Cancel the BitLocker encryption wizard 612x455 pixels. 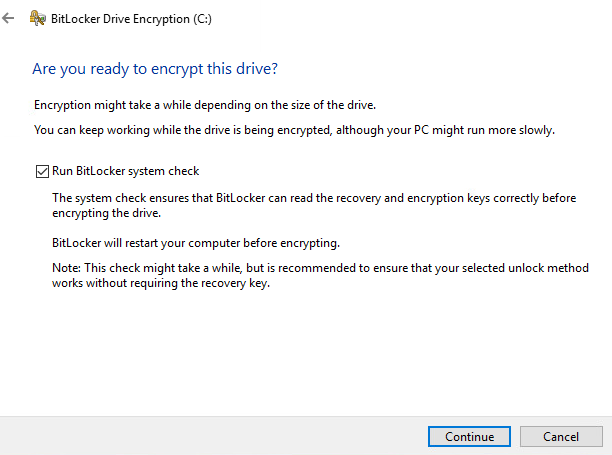point(561,436)
